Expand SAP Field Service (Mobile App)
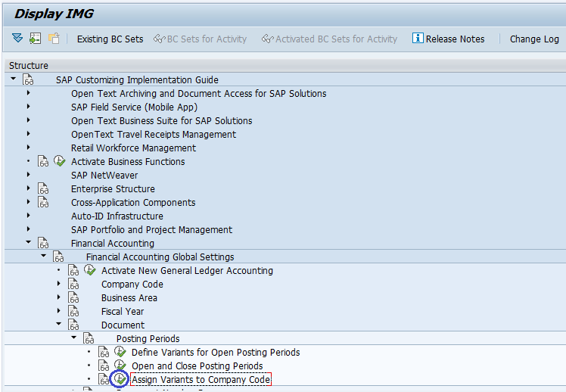This screenshot has height=392, width=566. (x=28, y=107)
